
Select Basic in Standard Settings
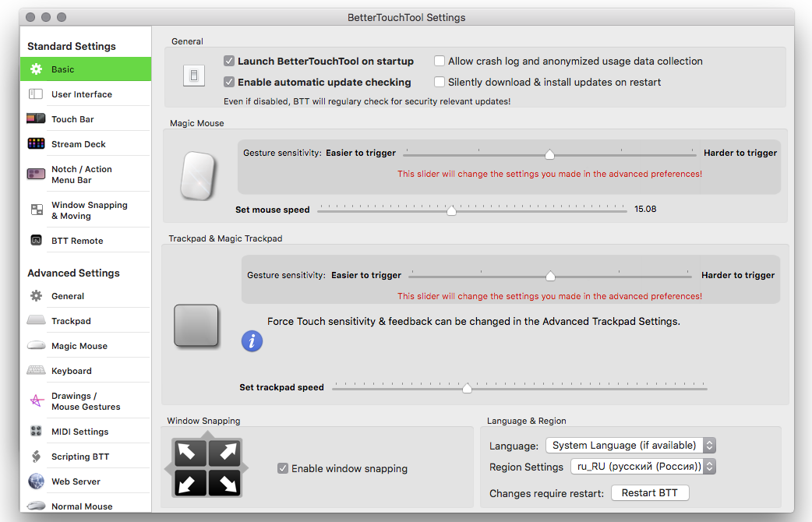click(86, 69)
